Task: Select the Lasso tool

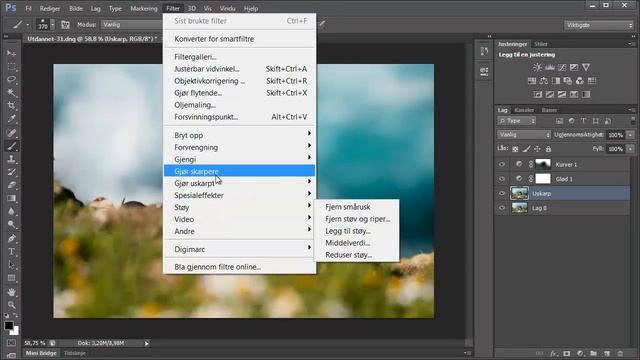Action: pyautogui.click(x=11, y=80)
